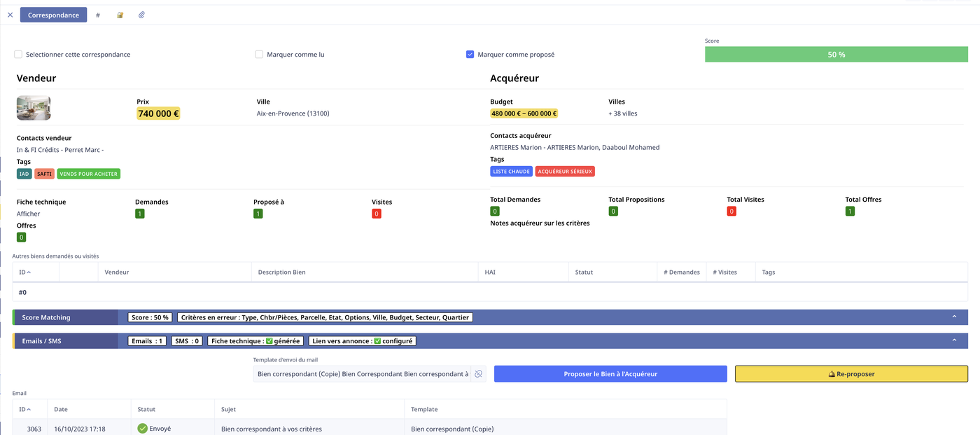Viewport: 980px width, 435px height.
Task: Uncheck Marquer comme proposé
Action: point(470,55)
